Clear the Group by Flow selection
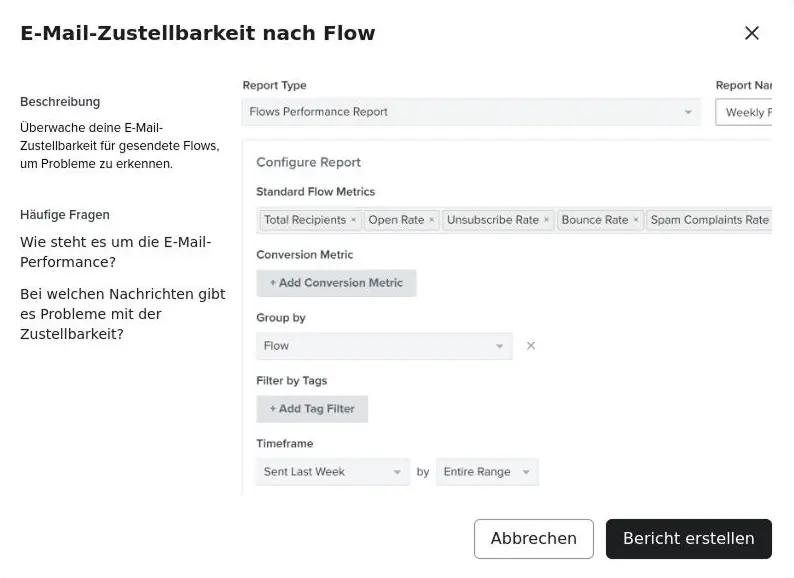The width and height of the screenshot is (794, 578). [x=531, y=345]
